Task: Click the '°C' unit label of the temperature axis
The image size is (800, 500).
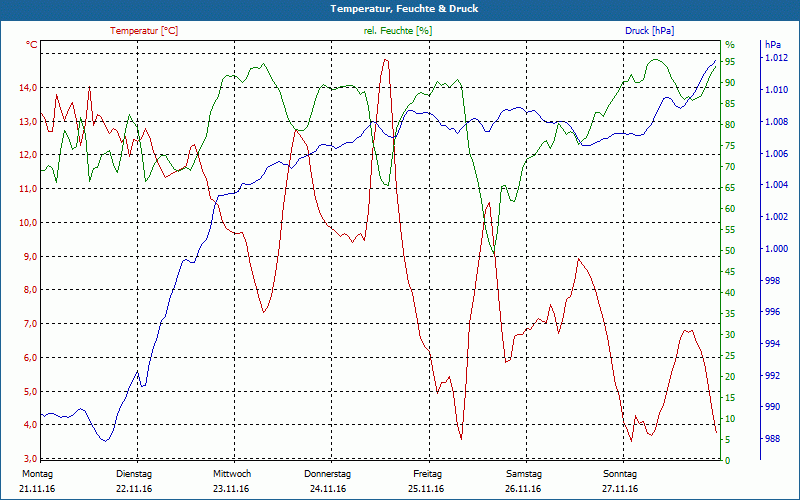Action: [31, 45]
